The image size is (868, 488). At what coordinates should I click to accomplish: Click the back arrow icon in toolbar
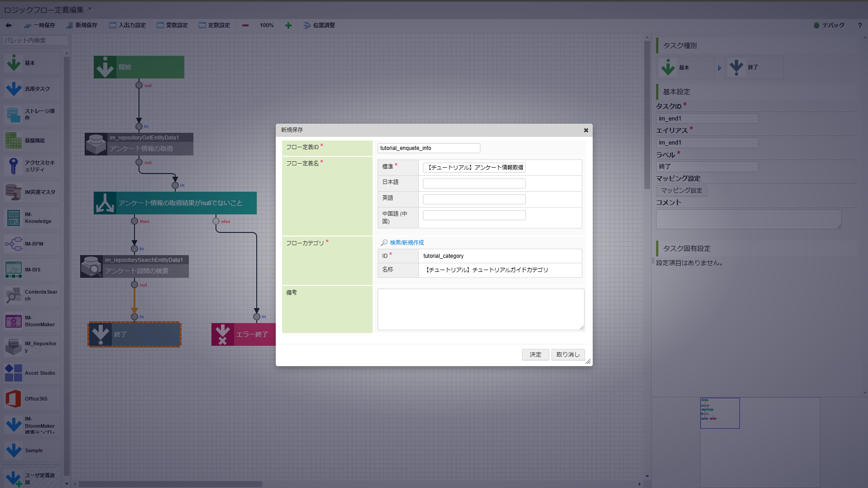(x=8, y=25)
